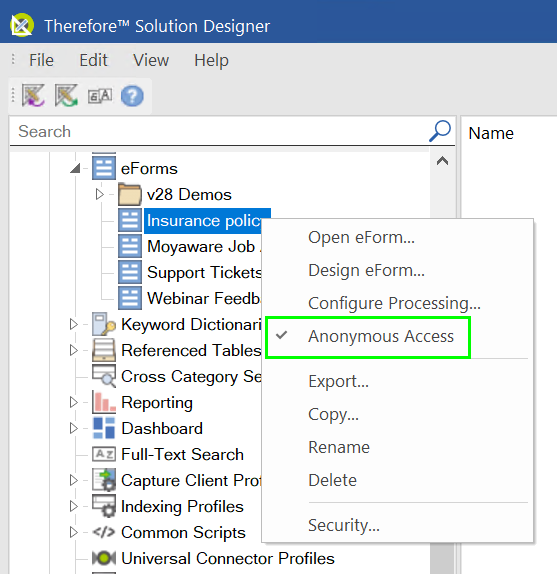The height and width of the screenshot is (574, 557).
Task: Click the first designer toolbar icon with purple arrow
Action: (33, 96)
